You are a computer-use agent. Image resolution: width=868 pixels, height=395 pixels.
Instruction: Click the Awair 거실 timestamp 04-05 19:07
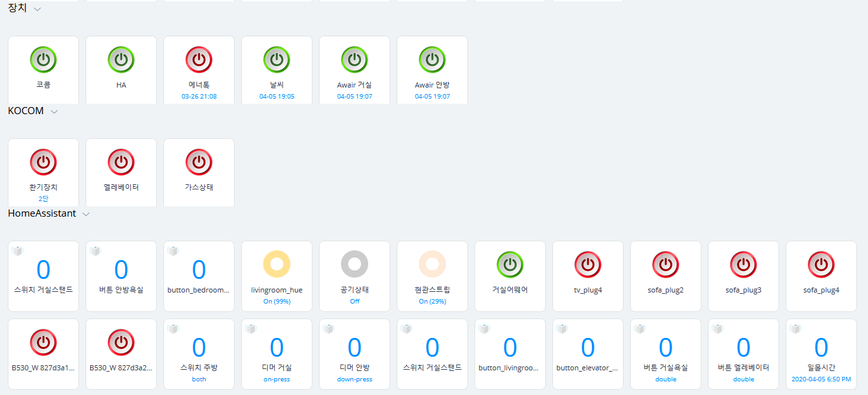pyautogui.click(x=355, y=97)
